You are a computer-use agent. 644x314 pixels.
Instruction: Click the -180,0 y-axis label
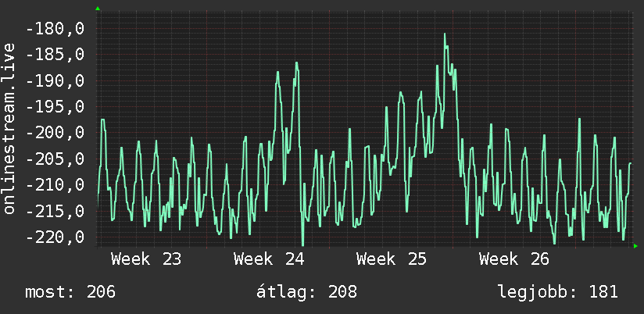pos(55,30)
